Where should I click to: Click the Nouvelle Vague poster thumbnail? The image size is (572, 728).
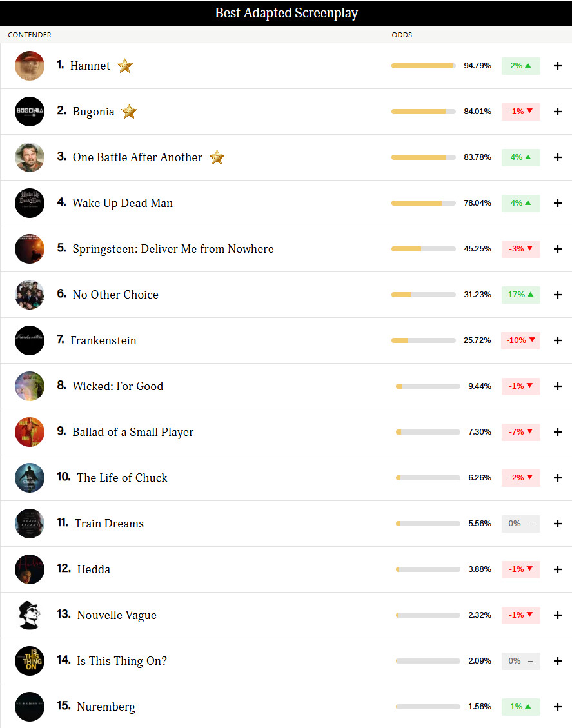click(30, 615)
